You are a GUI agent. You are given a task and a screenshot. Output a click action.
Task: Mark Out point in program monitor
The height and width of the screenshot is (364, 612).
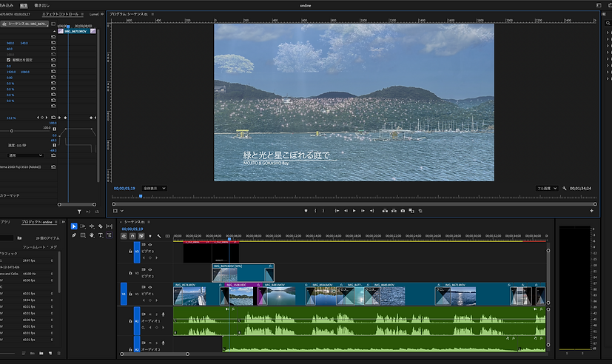323,211
